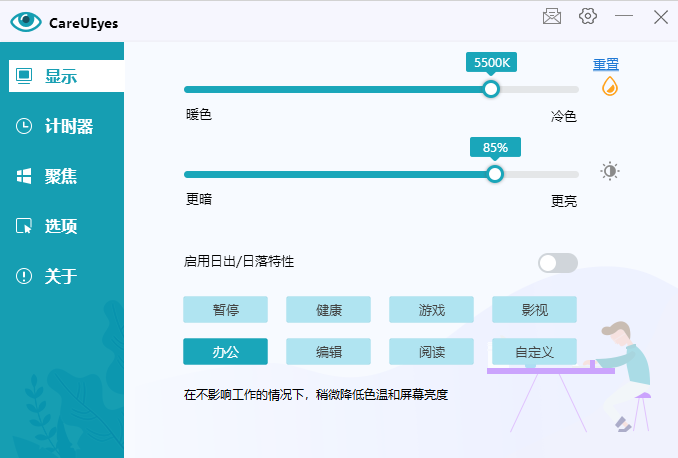Click the orange color temperature droplet icon
Image resolution: width=678 pixels, height=458 pixels.
[x=610, y=86]
